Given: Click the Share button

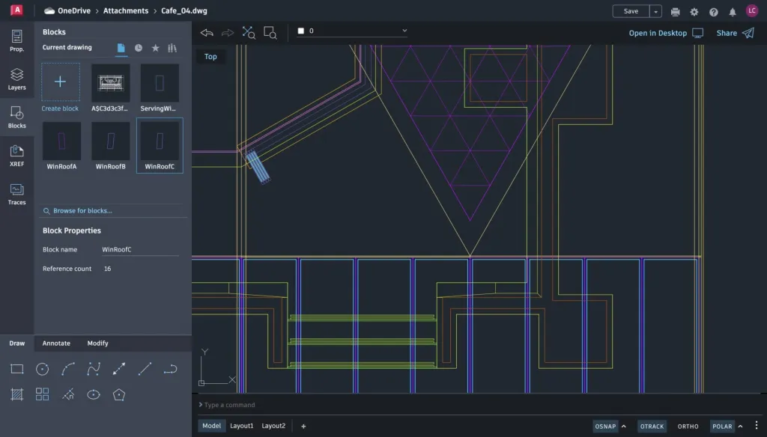Looking at the screenshot, I should pyautogui.click(x=735, y=33).
